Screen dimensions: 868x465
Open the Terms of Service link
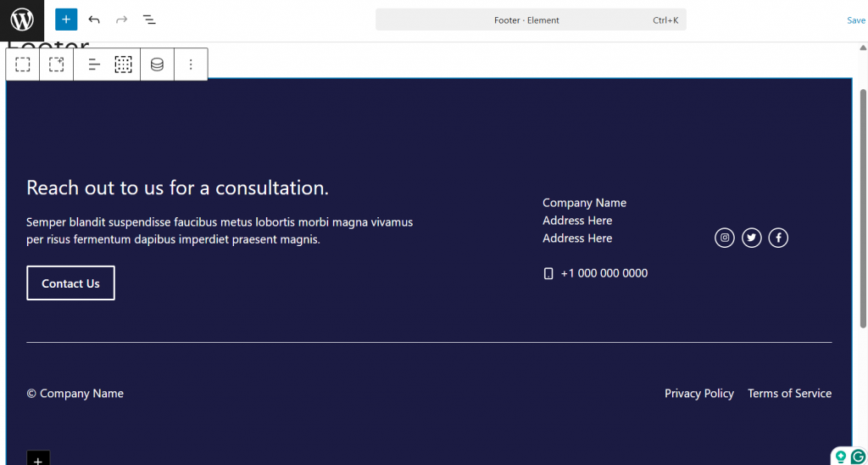pyautogui.click(x=789, y=394)
